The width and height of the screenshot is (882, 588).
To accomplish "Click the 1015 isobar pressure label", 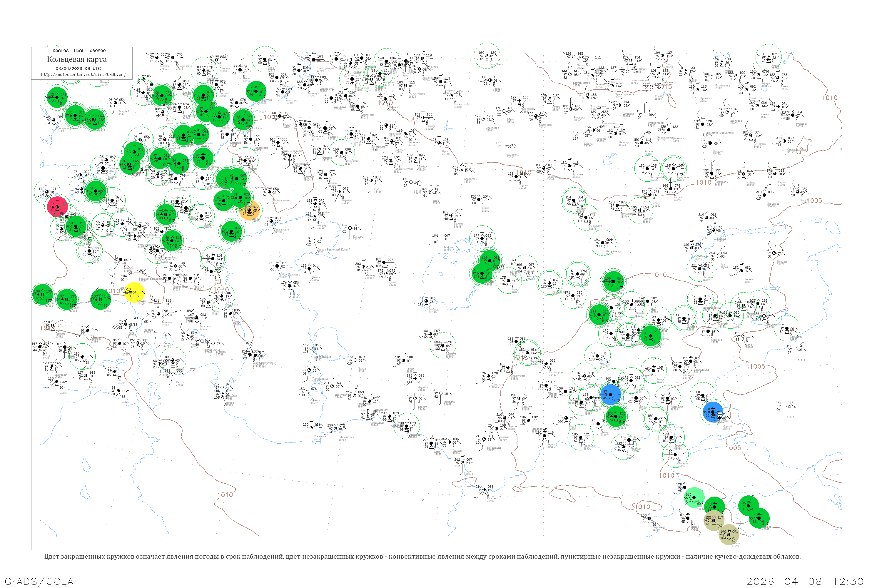I will coord(666,87).
